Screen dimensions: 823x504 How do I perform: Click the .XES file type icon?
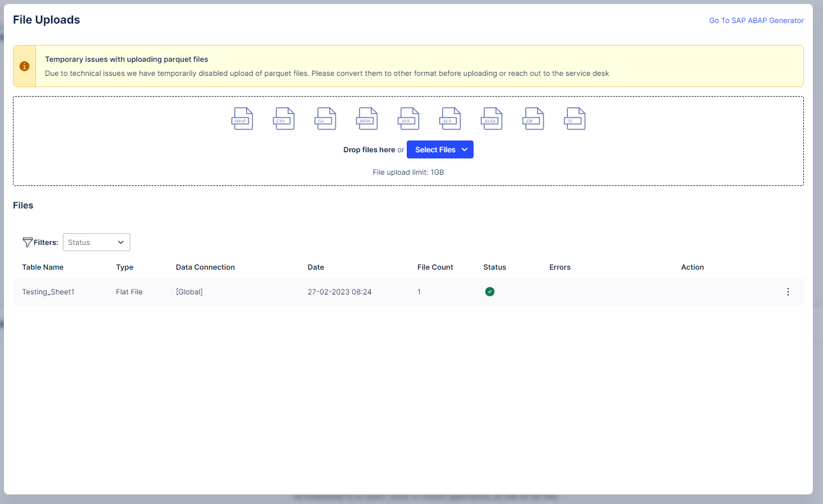[x=408, y=119]
